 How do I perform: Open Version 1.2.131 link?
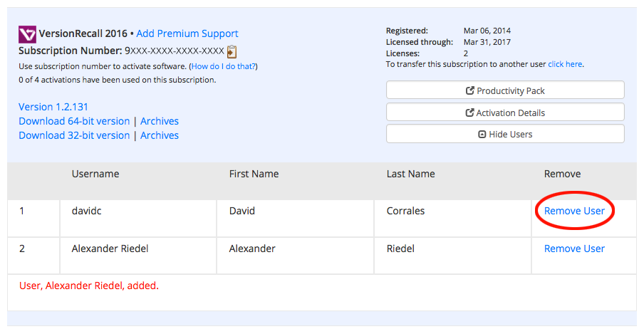pyautogui.click(x=53, y=107)
